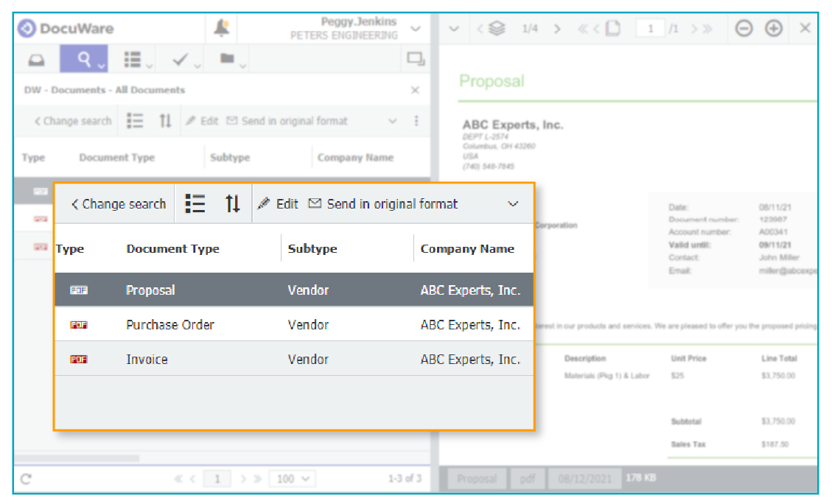Select the Invoice row
Viewport: 832px width, 504px height.
click(294, 359)
